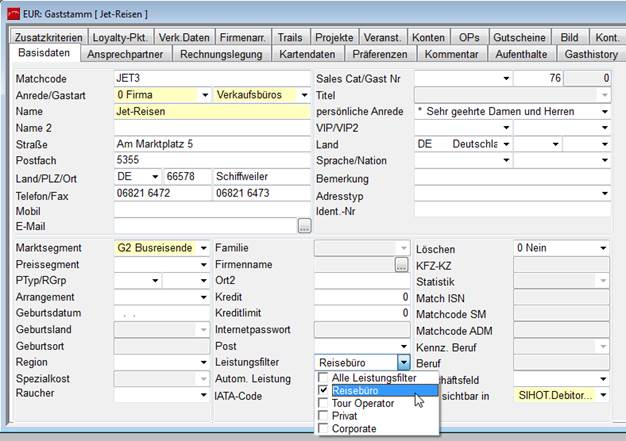This screenshot has height=441, width=626.
Task: Open the Veranst. tab
Action: 382,37
